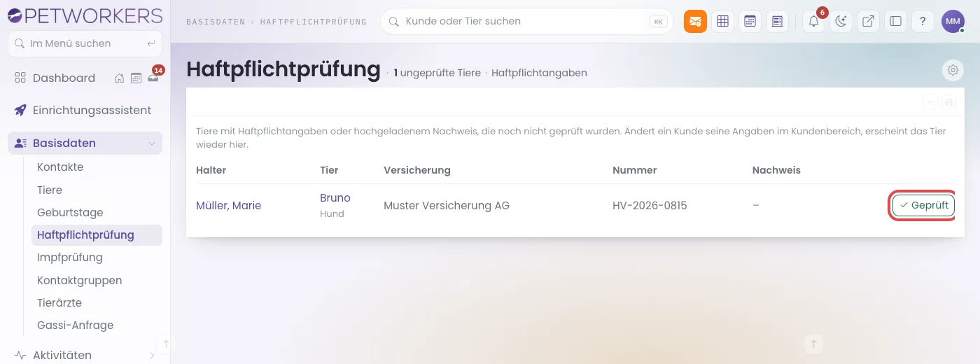Viewport: 980px width, 364px height.
Task: Open the MM user avatar menu
Action: (x=953, y=21)
